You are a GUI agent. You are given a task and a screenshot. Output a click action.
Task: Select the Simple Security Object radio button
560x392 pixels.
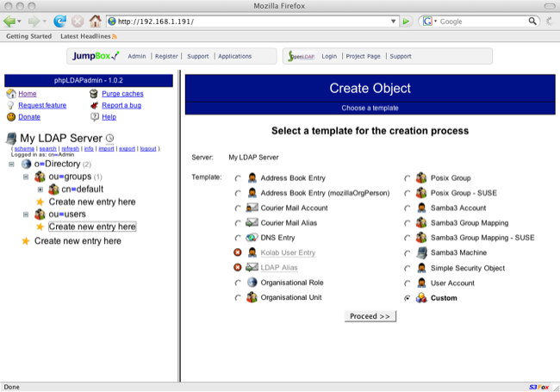point(408,268)
